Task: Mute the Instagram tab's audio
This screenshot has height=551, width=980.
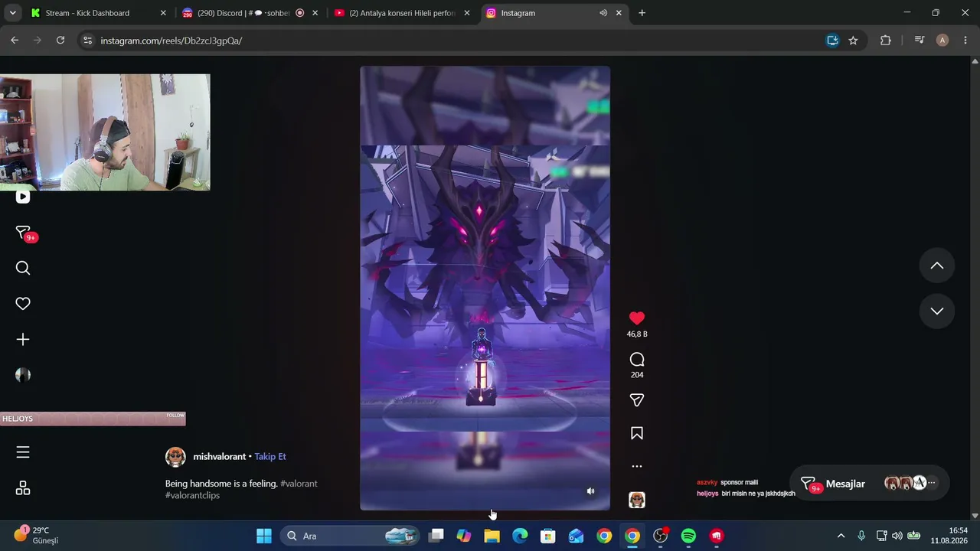Action: tap(603, 13)
